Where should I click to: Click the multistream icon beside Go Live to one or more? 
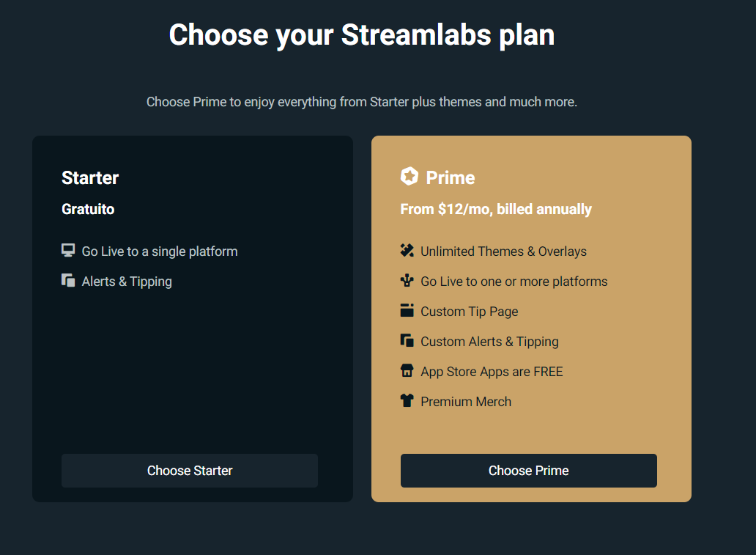[407, 280]
